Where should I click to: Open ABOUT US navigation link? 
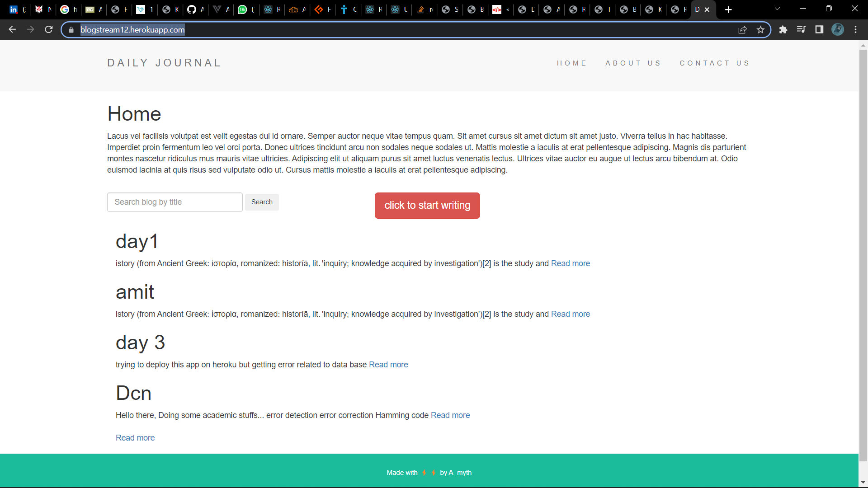(x=633, y=63)
